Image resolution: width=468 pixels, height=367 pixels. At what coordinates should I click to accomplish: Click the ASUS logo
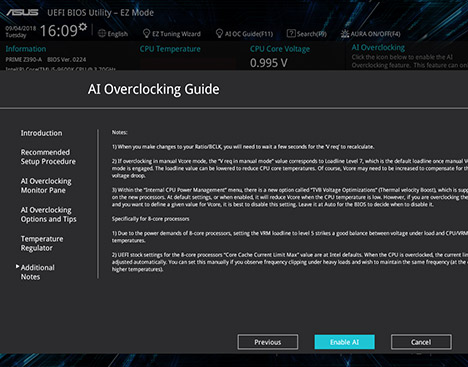22,13
